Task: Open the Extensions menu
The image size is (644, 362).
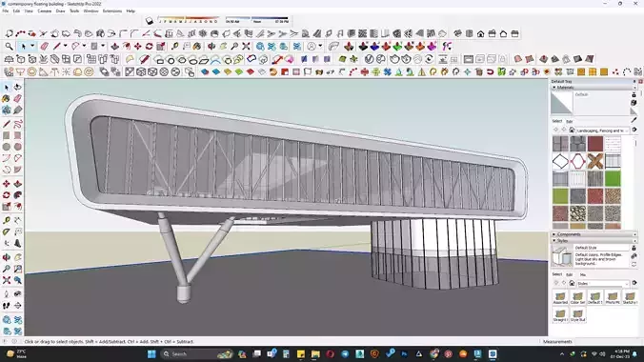Action: click(x=112, y=11)
